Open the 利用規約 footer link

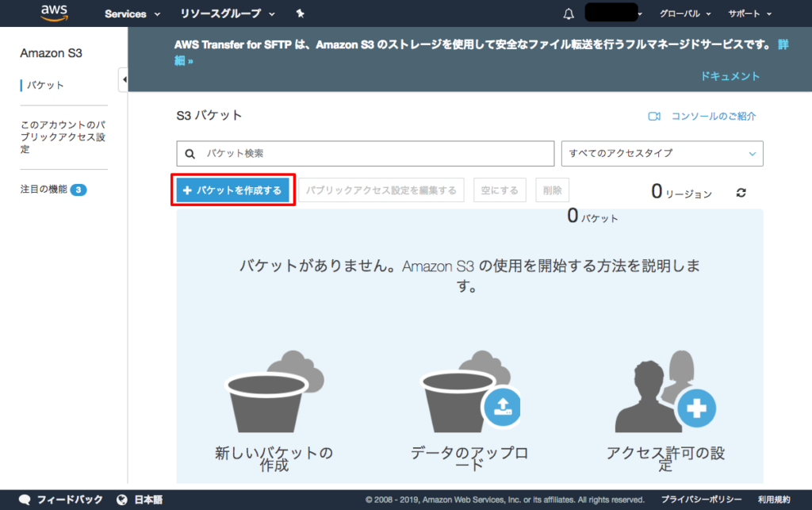coord(774,500)
